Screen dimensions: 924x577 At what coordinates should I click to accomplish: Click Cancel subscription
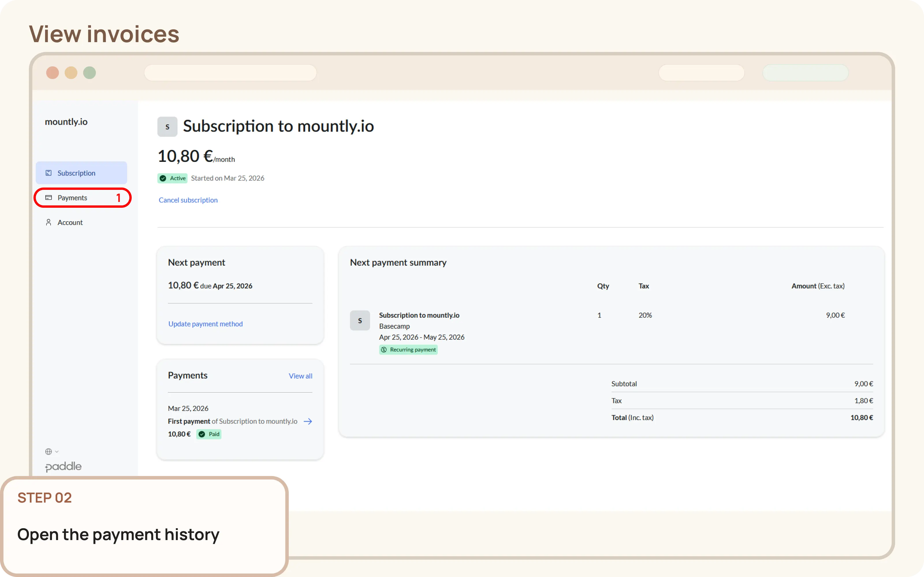(x=188, y=200)
